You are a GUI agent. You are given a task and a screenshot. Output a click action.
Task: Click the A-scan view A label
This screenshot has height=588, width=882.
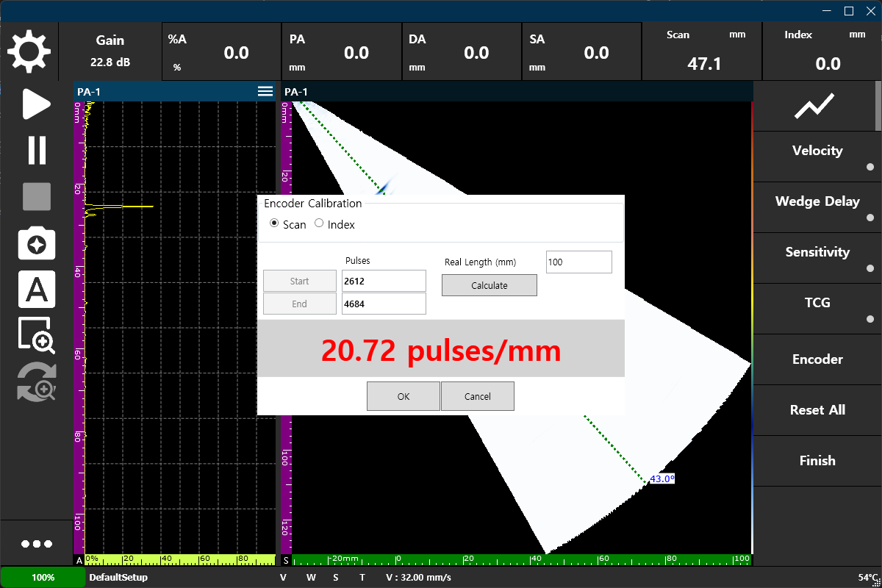[x=79, y=560]
